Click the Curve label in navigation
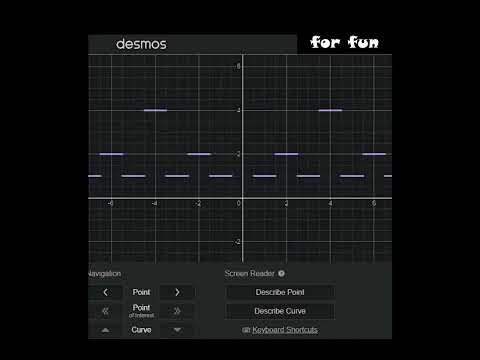480x360 pixels. coord(141,330)
